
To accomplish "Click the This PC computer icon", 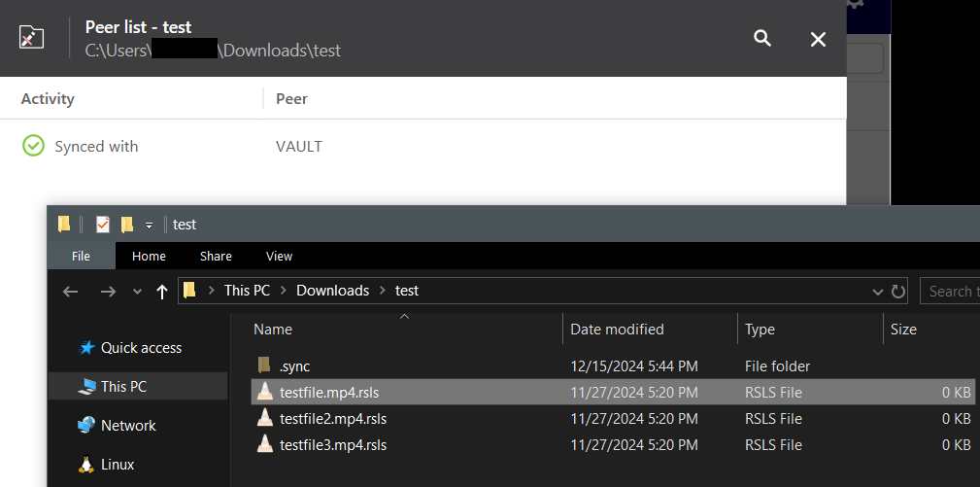I will tap(86, 386).
